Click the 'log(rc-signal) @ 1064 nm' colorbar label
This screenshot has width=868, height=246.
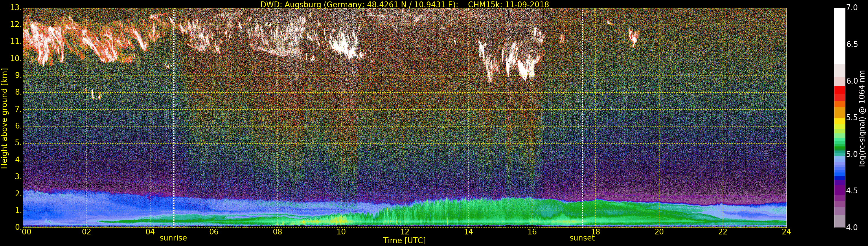[862, 118]
